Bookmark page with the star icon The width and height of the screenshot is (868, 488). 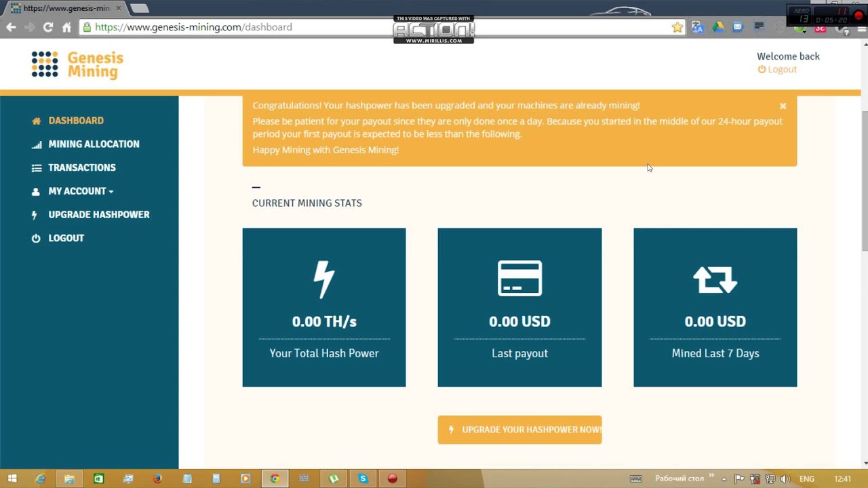677,27
